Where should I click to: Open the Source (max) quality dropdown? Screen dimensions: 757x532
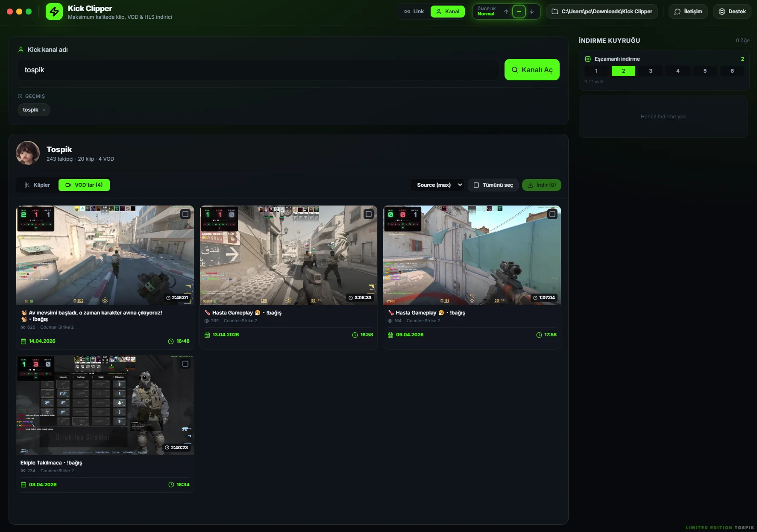[437, 185]
